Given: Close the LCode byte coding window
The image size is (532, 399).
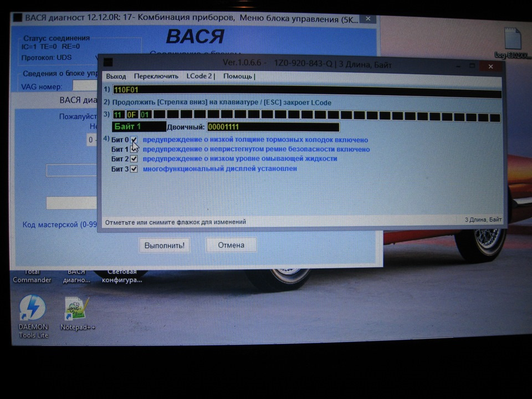Looking at the screenshot, I should [x=490, y=65].
